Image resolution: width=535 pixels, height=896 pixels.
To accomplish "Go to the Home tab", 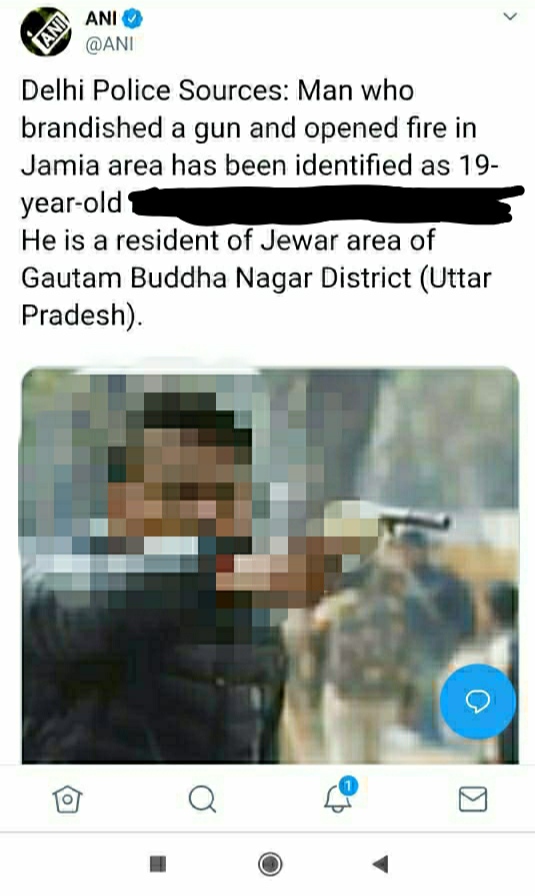I will click(x=67, y=799).
